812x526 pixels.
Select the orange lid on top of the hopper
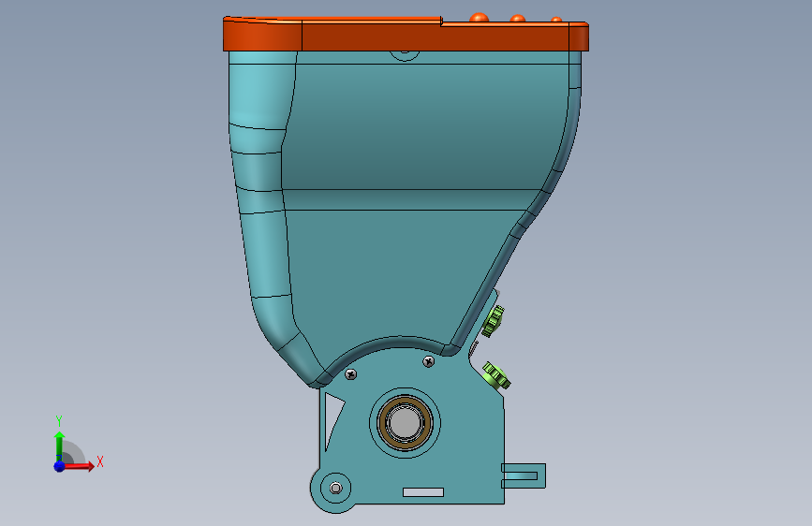tap(406, 35)
